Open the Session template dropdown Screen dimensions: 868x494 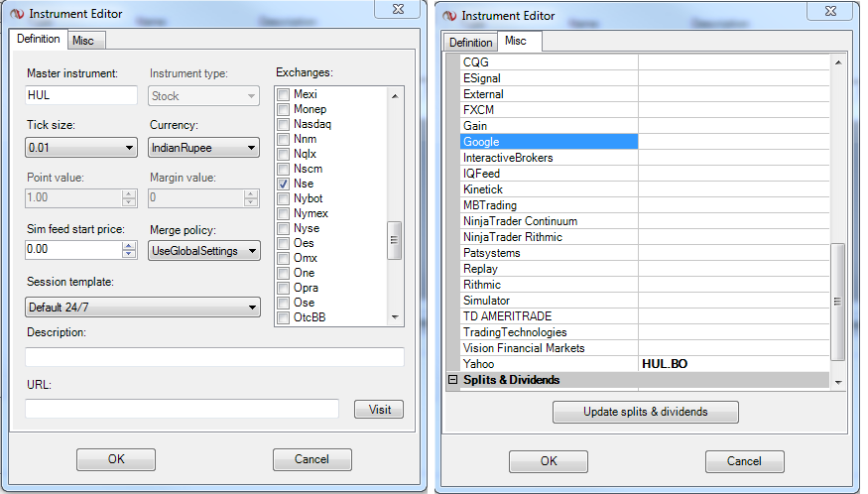(x=143, y=307)
